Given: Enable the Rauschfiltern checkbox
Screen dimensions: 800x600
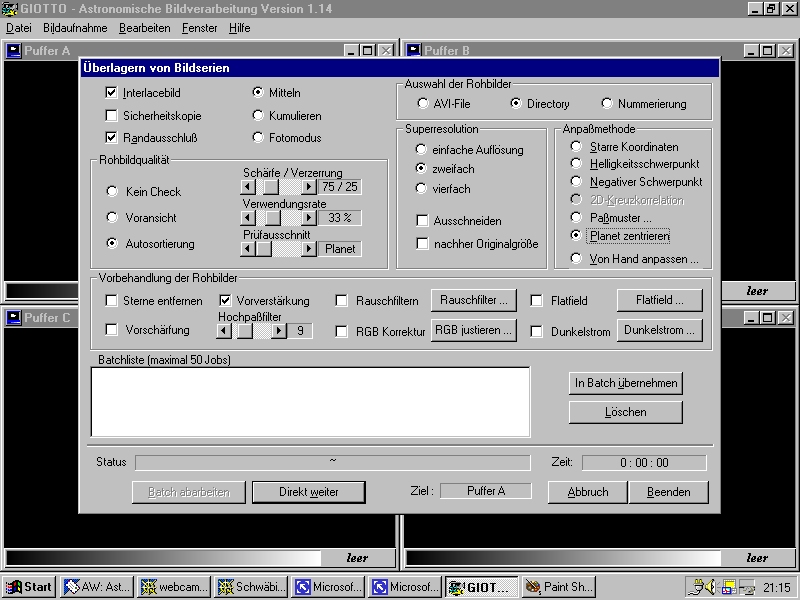Looking at the screenshot, I should pyautogui.click(x=342, y=300).
